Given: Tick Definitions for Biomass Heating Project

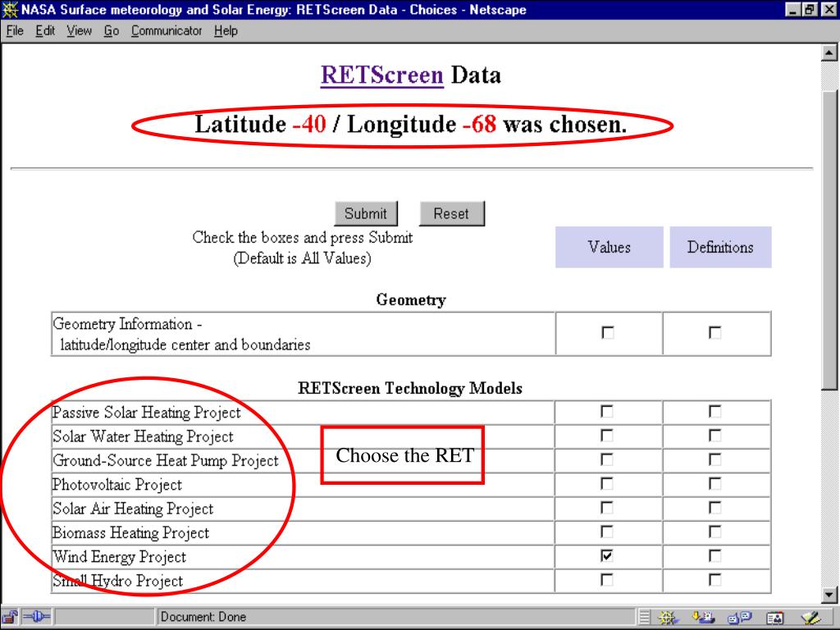Looking at the screenshot, I should pos(714,532).
